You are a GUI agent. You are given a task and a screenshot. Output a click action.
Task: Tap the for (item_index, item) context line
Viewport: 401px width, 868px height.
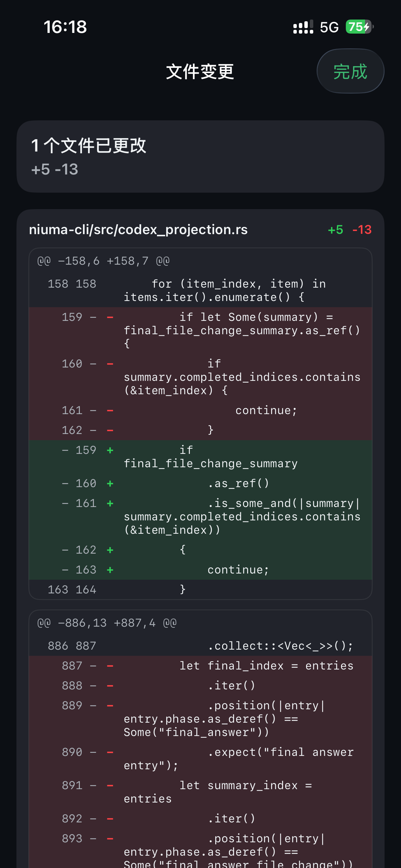[x=200, y=290]
